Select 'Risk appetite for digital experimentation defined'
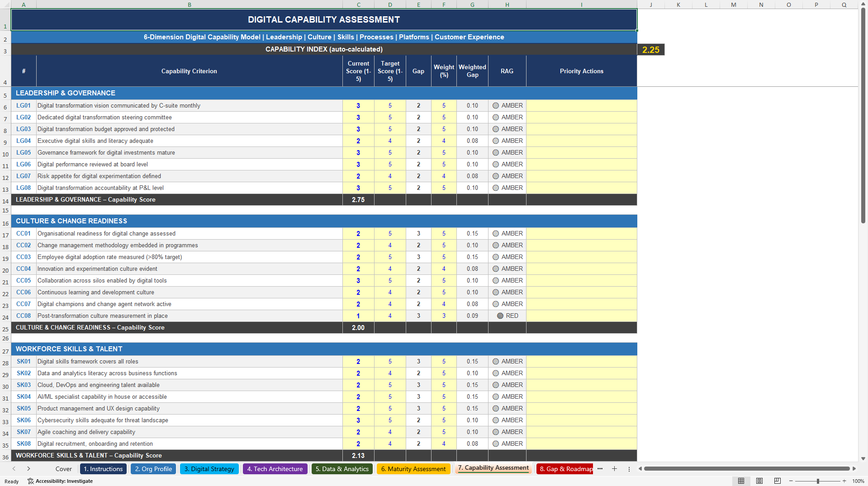This screenshot has height=486, width=868. coord(190,176)
